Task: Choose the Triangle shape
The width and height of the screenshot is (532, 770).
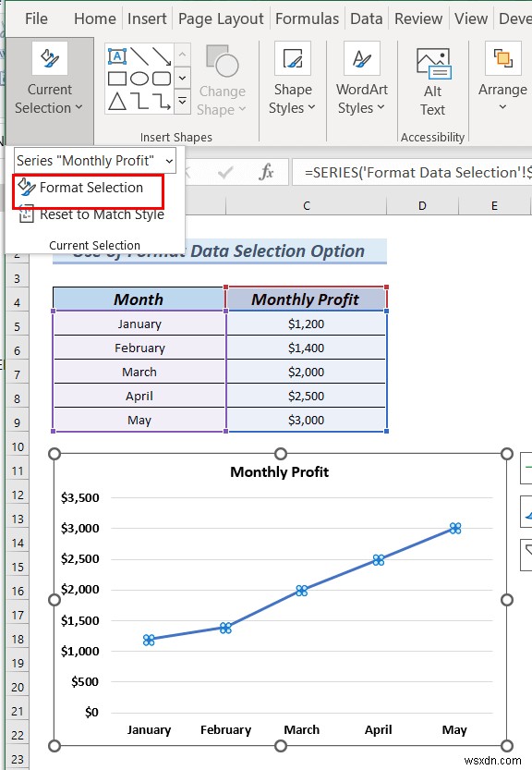Action: (x=116, y=101)
